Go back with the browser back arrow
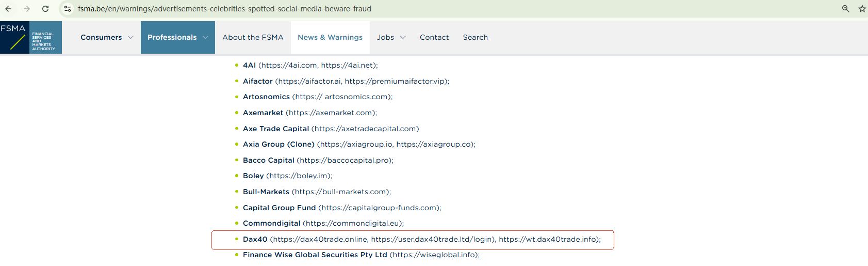The height and width of the screenshot is (266, 868). tap(9, 9)
